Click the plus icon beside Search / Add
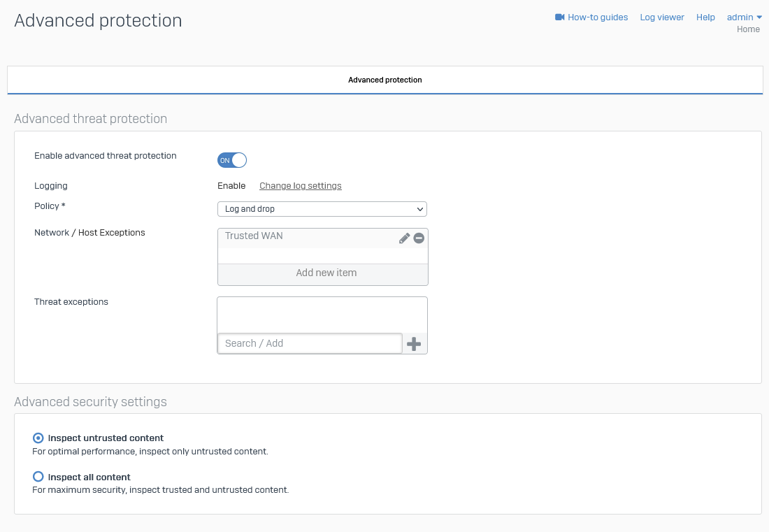The width and height of the screenshot is (769, 532). pos(414,344)
